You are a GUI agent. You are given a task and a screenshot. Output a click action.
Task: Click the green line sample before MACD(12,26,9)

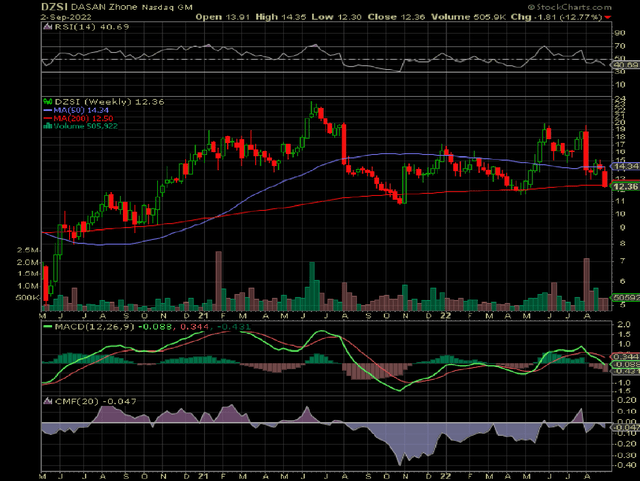tap(48, 327)
